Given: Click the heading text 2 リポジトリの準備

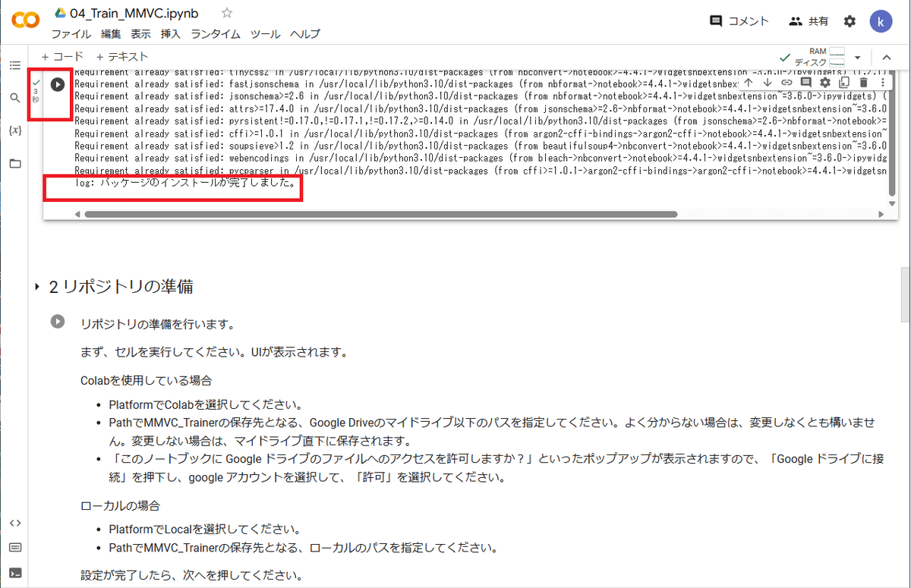Looking at the screenshot, I should (x=121, y=287).
